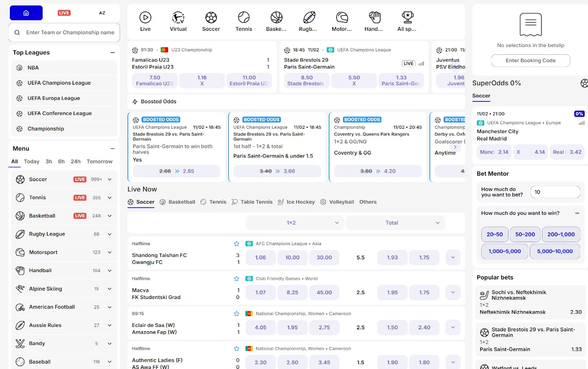Choose the 20–50 win range
Image resolution: width=588 pixels, height=369 pixels.
pyautogui.click(x=495, y=234)
